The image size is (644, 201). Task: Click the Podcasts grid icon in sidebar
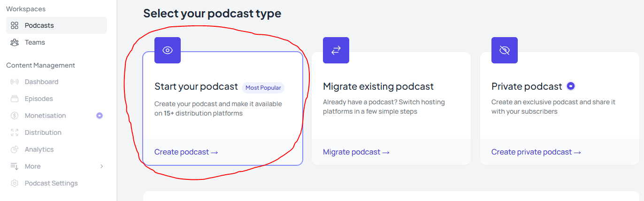pos(15,25)
